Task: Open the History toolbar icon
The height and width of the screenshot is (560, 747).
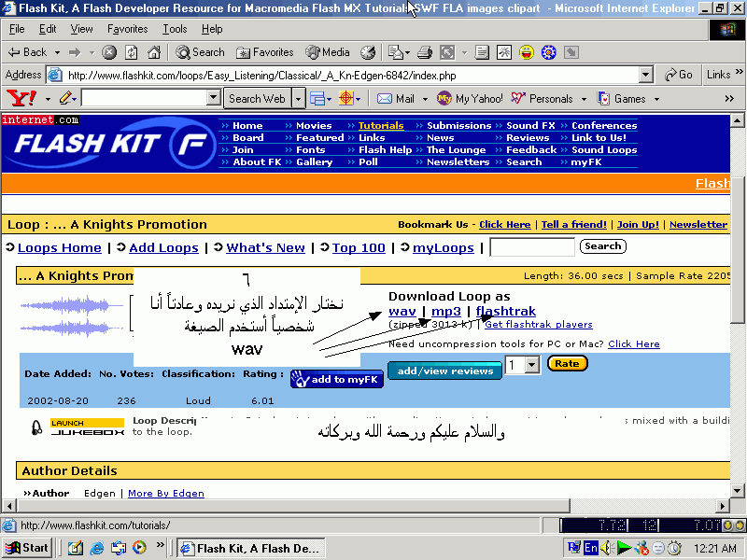Action: (x=368, y=52)
